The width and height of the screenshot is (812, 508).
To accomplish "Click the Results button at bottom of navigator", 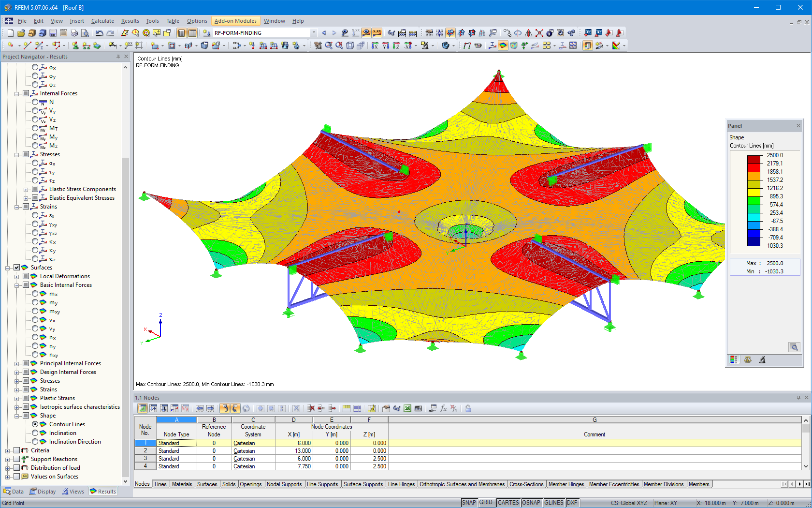I will tap(103, 491).
